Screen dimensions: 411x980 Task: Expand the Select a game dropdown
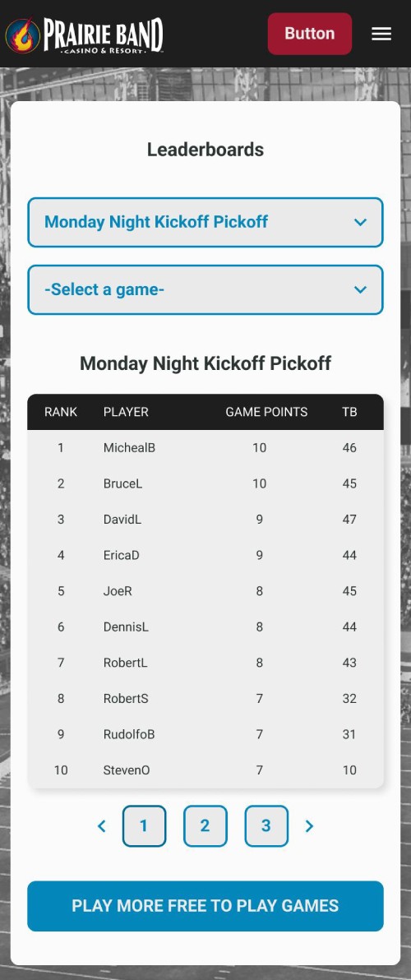coord(205,290)
